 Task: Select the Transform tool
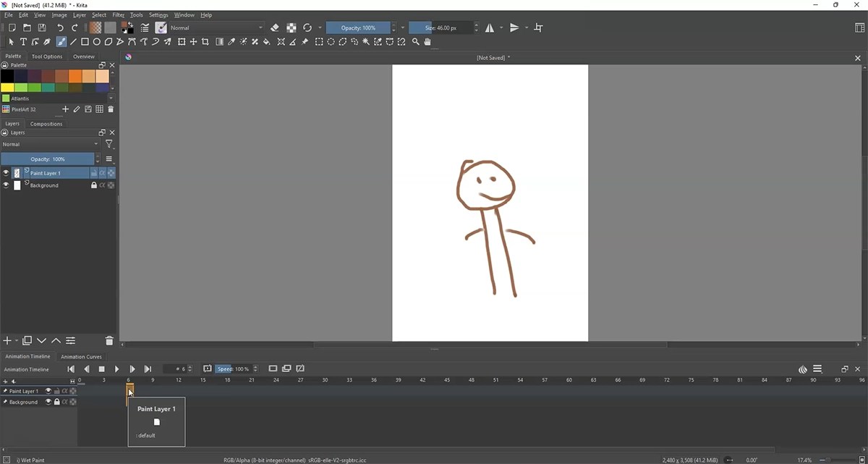pyautogui.click(x=183, y=42)
